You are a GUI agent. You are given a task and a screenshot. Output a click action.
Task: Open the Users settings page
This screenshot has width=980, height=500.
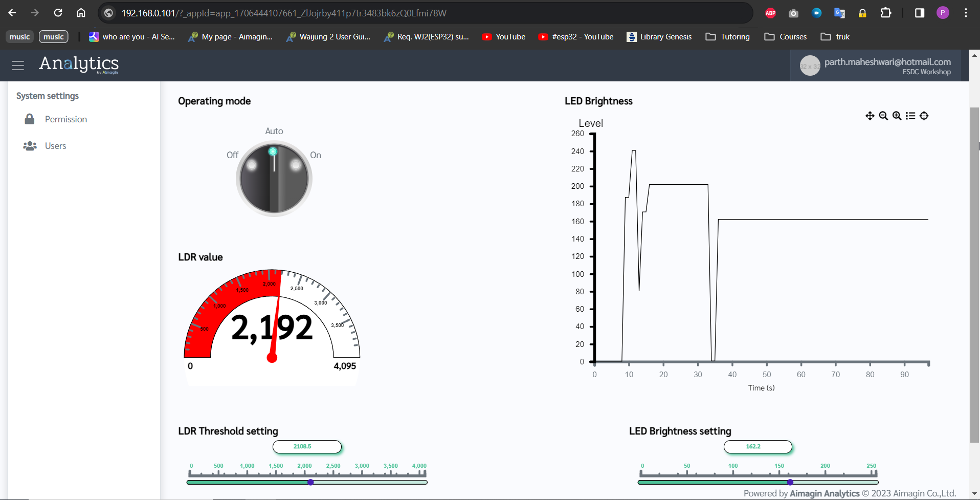coord(55,146)
